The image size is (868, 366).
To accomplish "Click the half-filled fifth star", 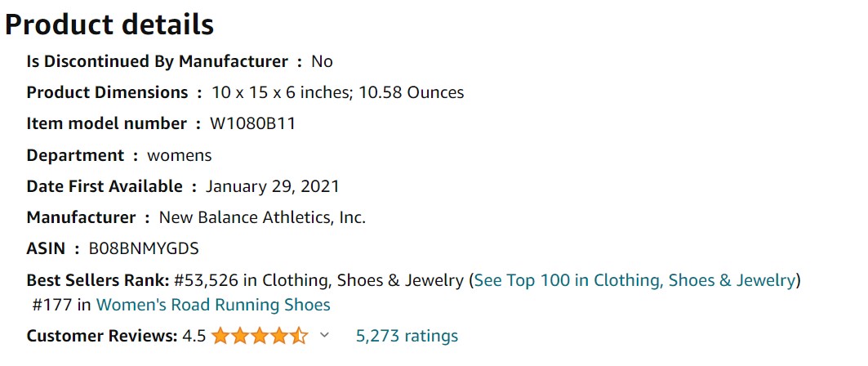I will pyautogui.click(x=299, y=336).
